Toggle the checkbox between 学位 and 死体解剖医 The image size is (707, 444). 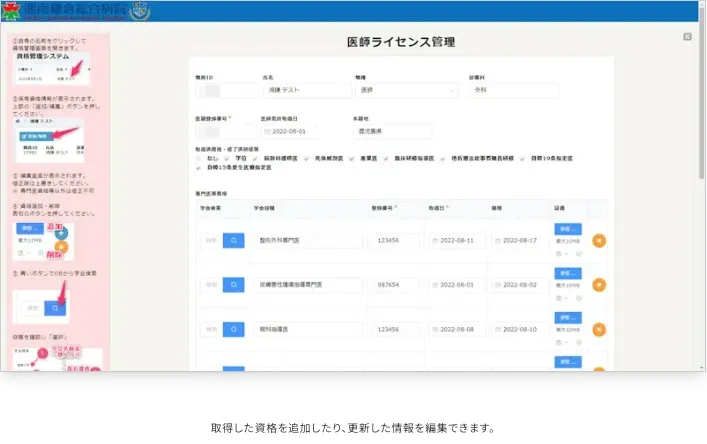[255, 159]
